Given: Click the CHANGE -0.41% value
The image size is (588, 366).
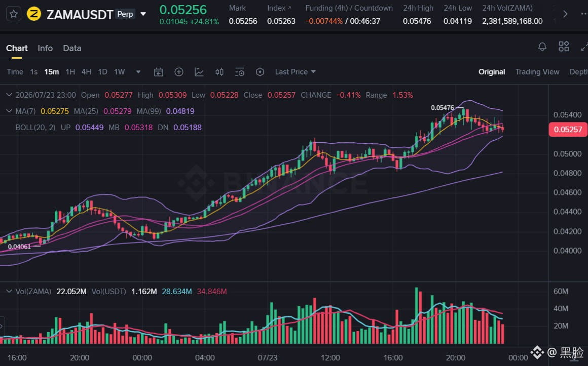Looking at the screenshot, I should [x=348, y=95].
